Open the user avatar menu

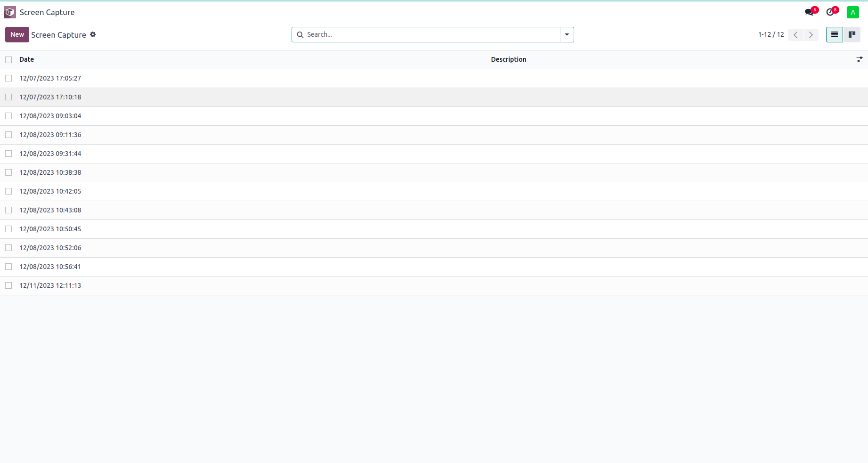pos(853,12)
